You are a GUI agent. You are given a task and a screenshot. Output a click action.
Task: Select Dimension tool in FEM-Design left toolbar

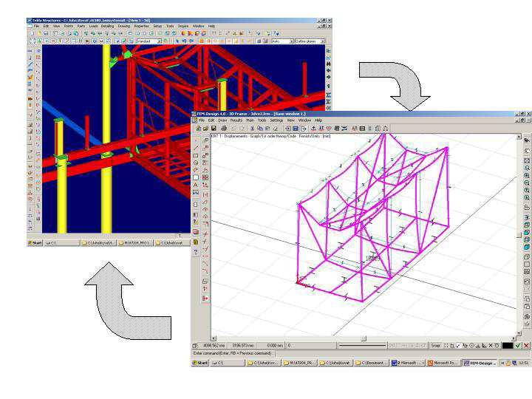(x=196, y=193)
